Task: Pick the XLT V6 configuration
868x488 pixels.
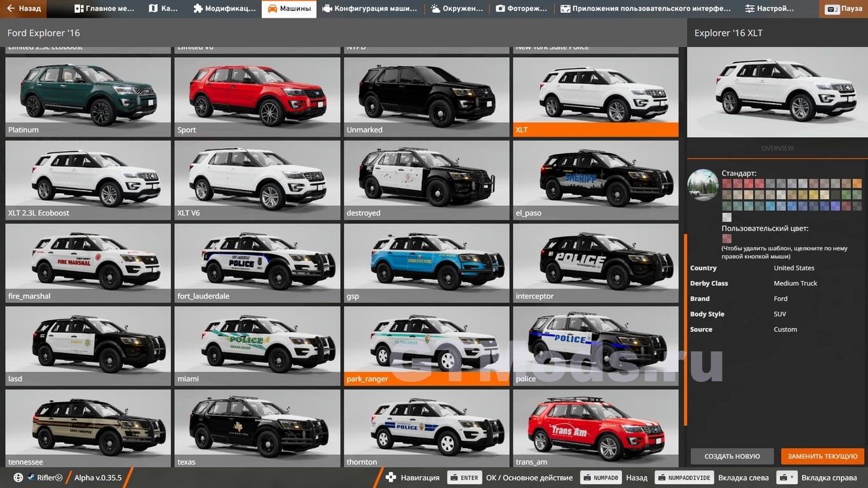Action: coord(257,180)
